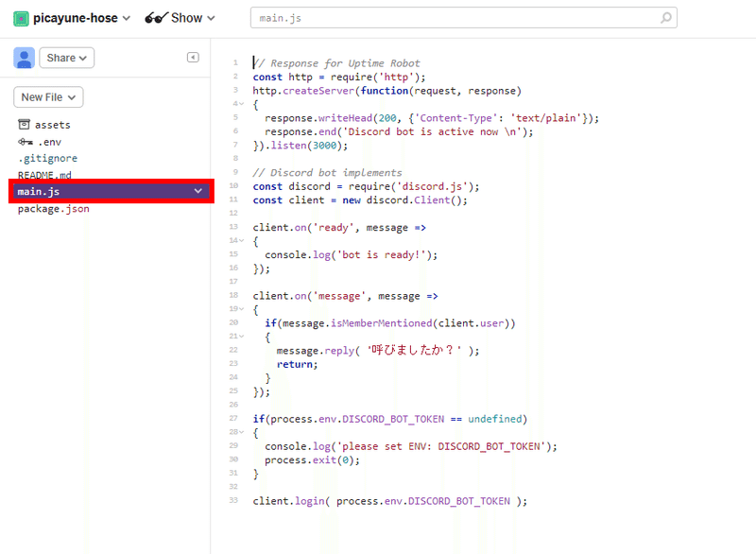This screenshot has width=756, height=554.
Task: Click 'text/plain' content type string
Action: pyautogui.click(x=546, y=118)
